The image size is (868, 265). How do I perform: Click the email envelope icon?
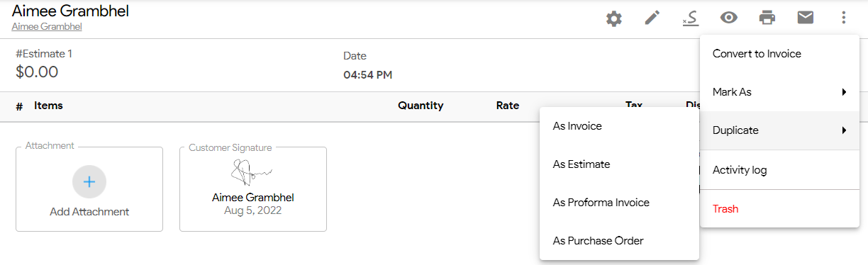[806, 18]
